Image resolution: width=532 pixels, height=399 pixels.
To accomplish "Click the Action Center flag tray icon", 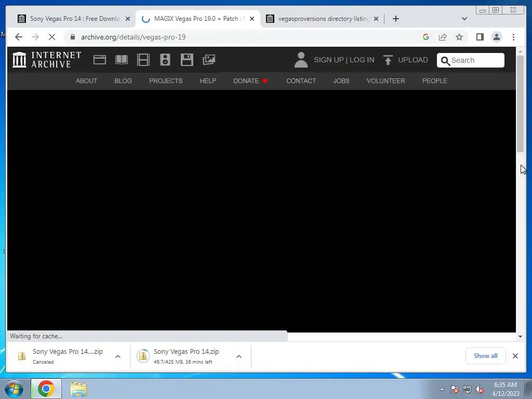I will 455,389.
